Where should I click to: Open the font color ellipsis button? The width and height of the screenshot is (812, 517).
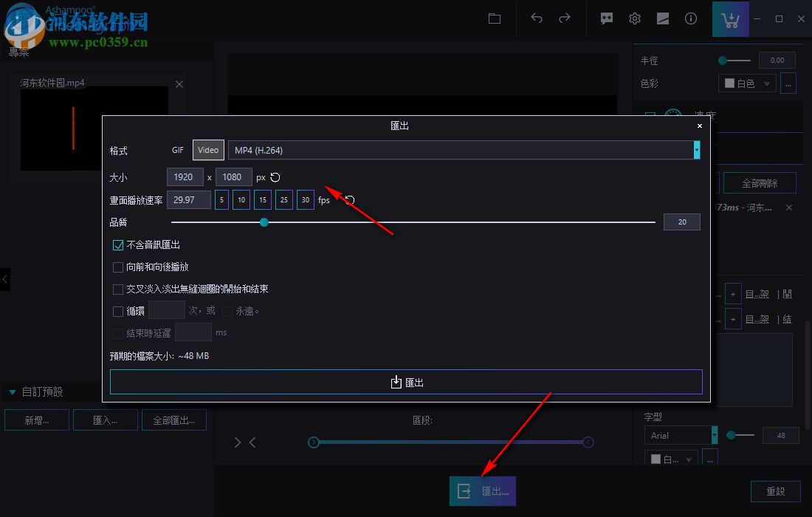tap(710, 459)
